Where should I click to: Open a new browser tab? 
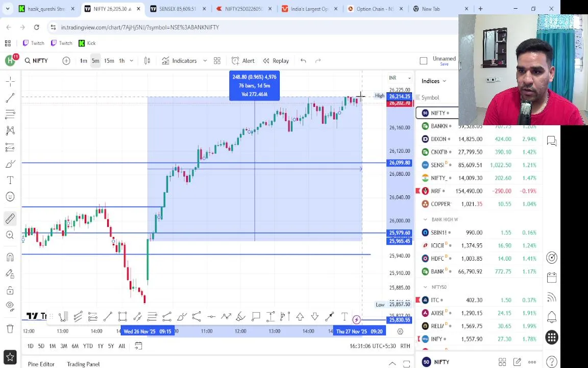[480, 9]
